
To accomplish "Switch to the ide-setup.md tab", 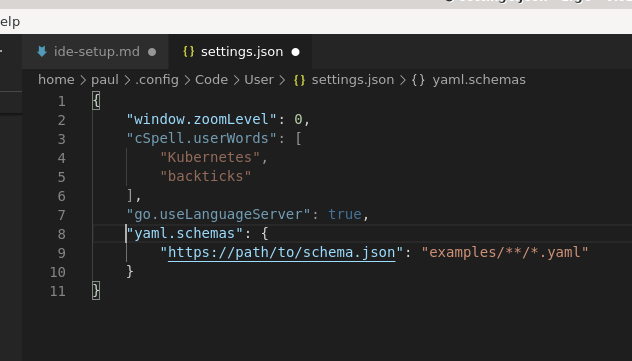I will click(x=96, y=52).
